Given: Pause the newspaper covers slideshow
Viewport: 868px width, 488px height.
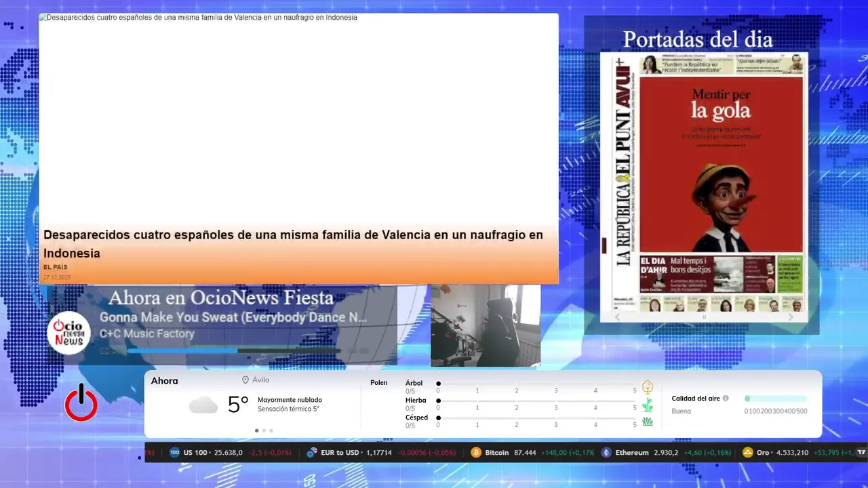Looking at the screenshot, I should [x=704, y=317].
